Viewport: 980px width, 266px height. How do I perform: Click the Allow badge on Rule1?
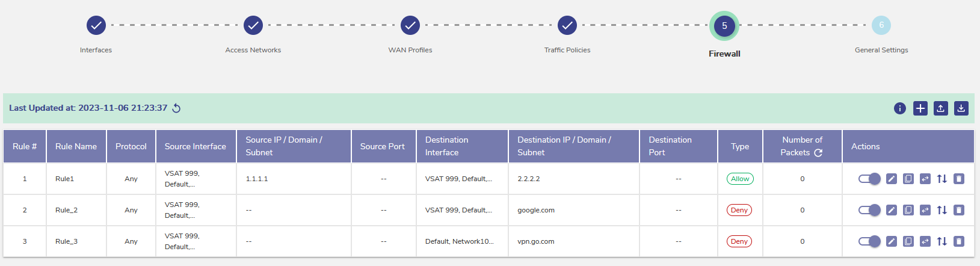(x=740, y=179)
